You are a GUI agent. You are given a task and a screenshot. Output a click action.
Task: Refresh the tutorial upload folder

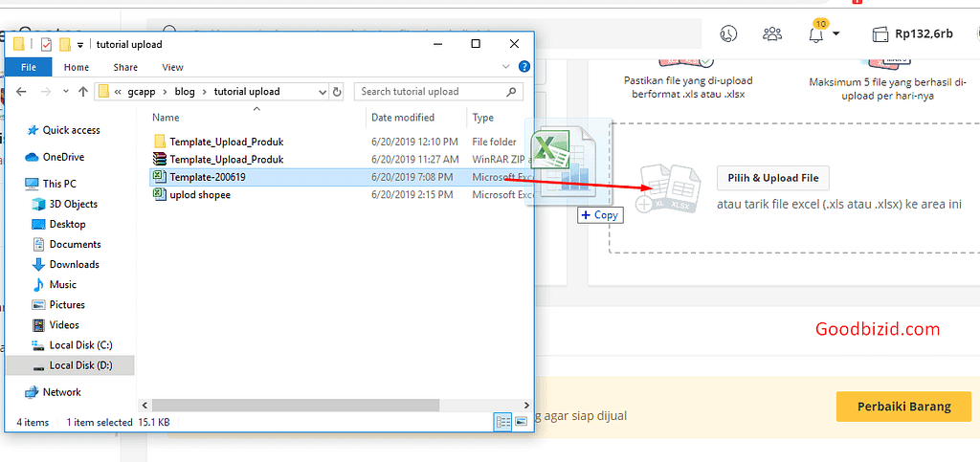click(x=338, y=92)
